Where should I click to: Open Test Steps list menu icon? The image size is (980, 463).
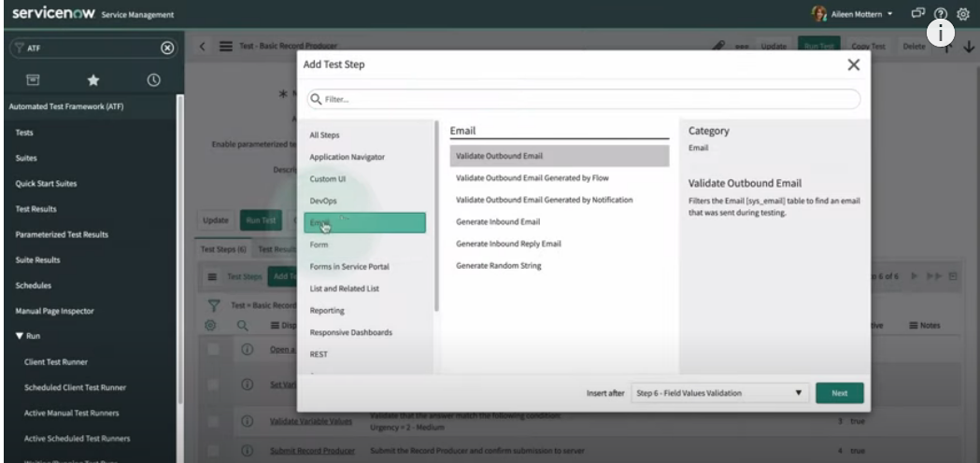pos(212,277)
